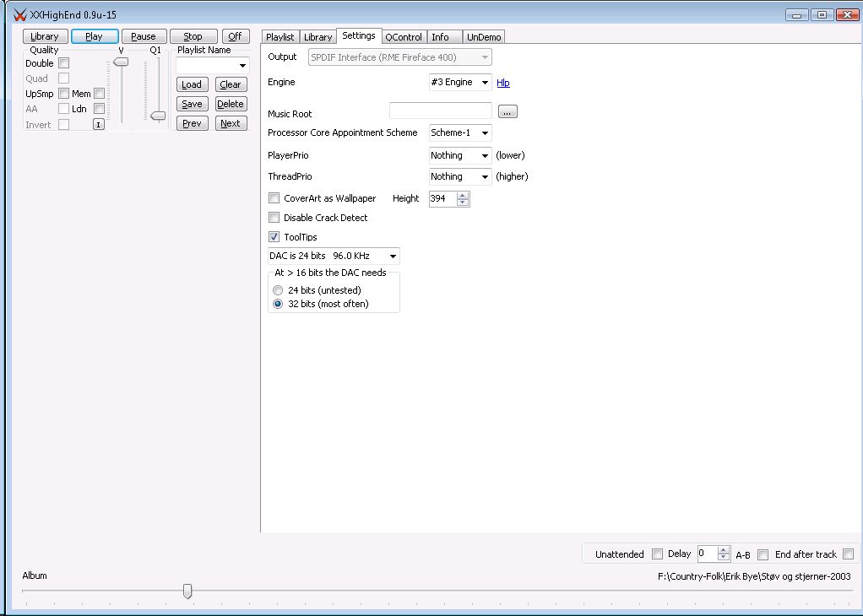Image resolution: width=863 pixels, height=616 pixels.
Task: Switch to the Library tab
Action: [318, 37]
